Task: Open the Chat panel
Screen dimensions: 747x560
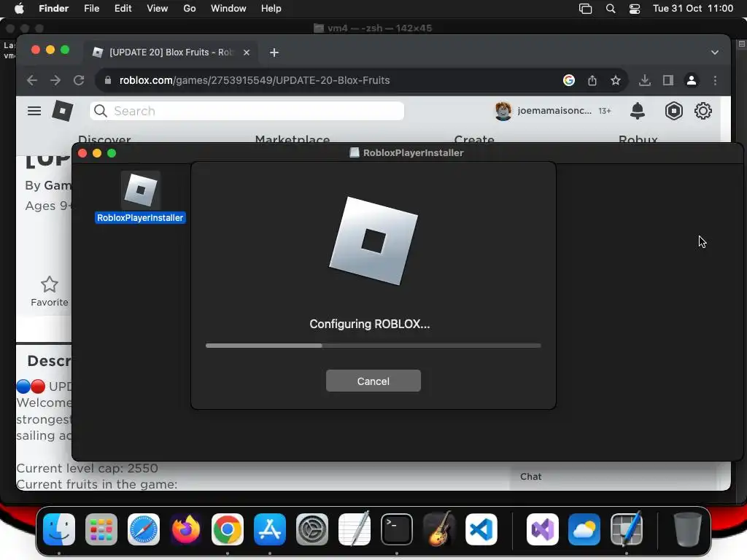Action: tap(531, 477)
